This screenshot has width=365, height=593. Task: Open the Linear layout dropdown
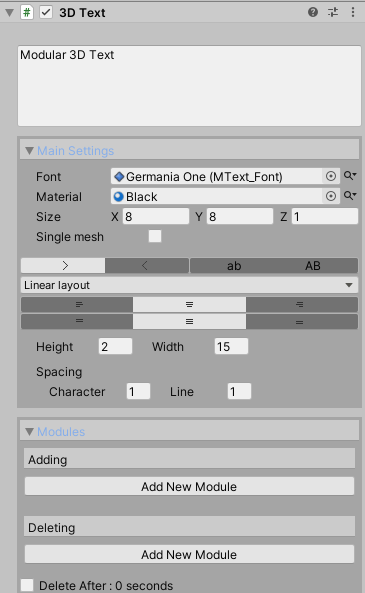tap(189, 285)
